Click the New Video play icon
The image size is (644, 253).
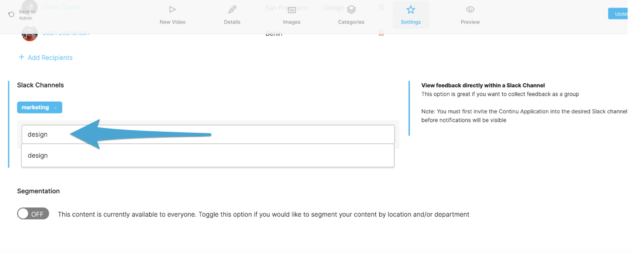(x=172, y=10)
